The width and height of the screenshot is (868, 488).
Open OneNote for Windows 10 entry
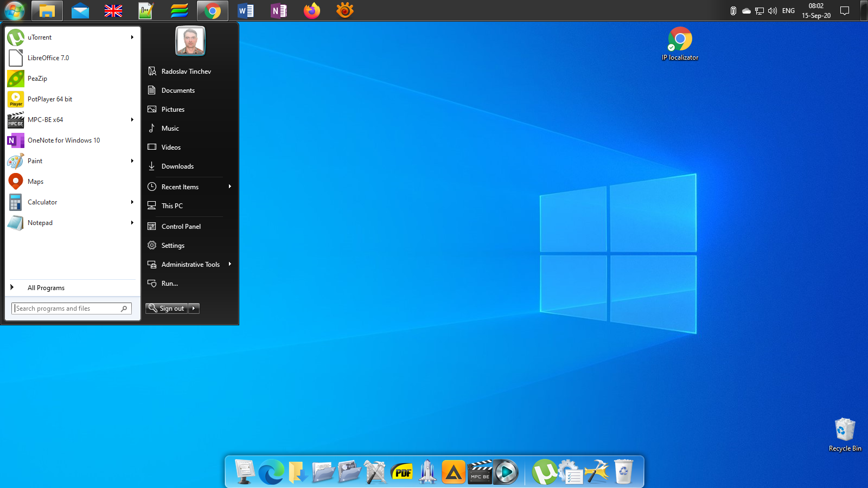73,140
